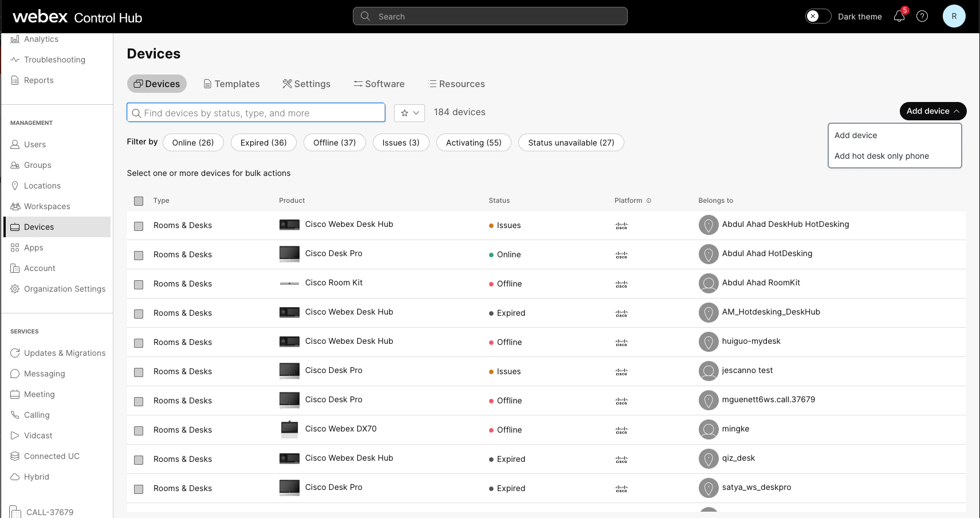Image resolution: width=980 pixels, height=518 pixels.
Task: Click the Reports sidebar icon
Action: click(x=15, y=80)
